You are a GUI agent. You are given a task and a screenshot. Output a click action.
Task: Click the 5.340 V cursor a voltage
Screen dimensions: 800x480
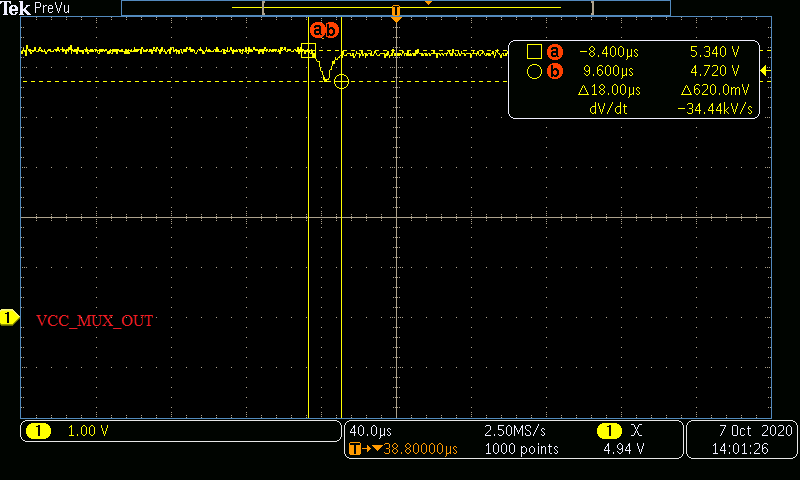[714, 52]
